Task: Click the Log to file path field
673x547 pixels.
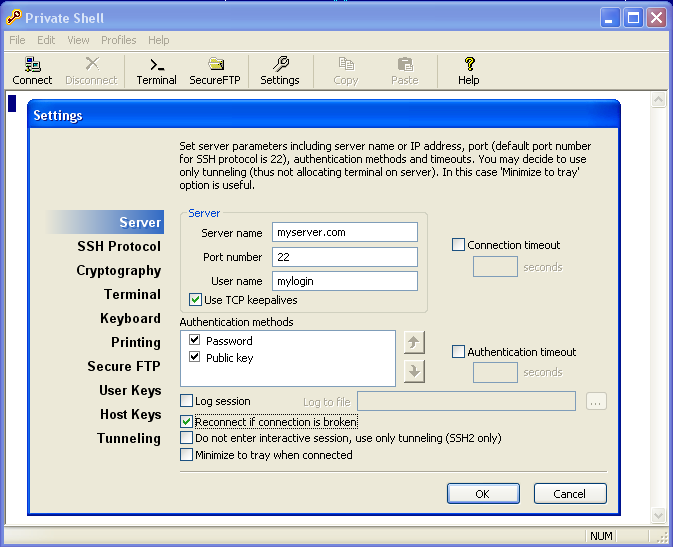Action: [x=467, y=401]
